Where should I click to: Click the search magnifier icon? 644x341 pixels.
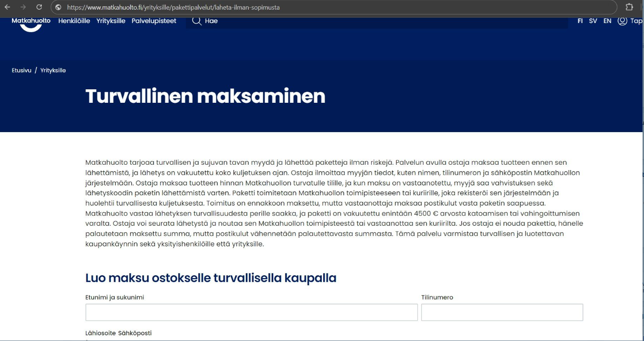[x=196, y=21]
